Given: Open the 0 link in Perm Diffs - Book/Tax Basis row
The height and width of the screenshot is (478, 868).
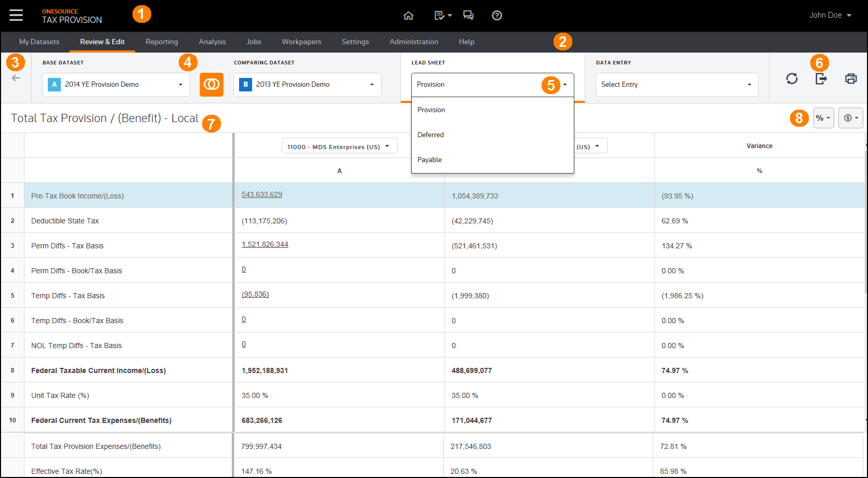Looking at the screenshot, I should pos(244,269).
